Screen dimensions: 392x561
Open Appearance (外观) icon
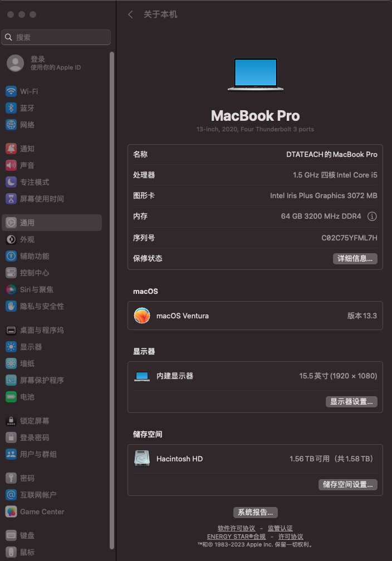[11, 239]
